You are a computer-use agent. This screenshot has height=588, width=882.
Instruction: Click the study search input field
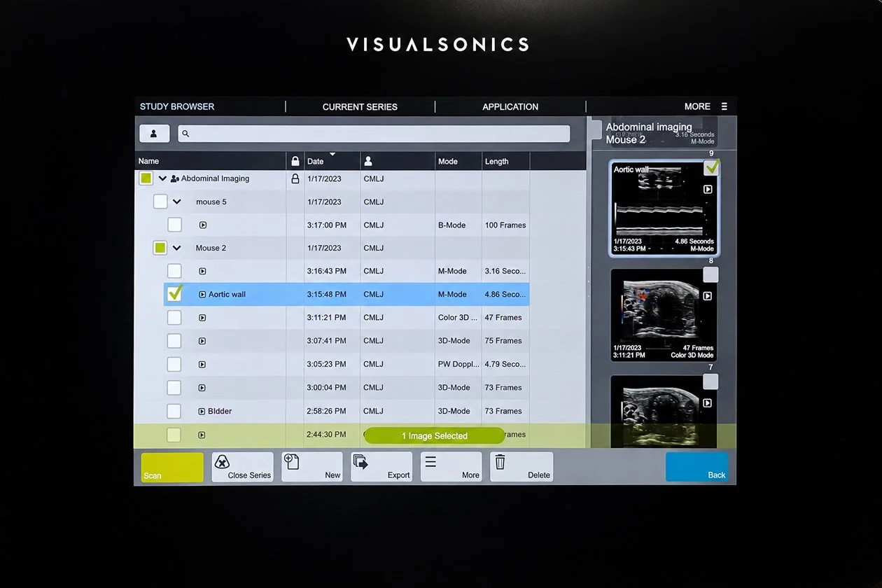[x=374, y=134]
